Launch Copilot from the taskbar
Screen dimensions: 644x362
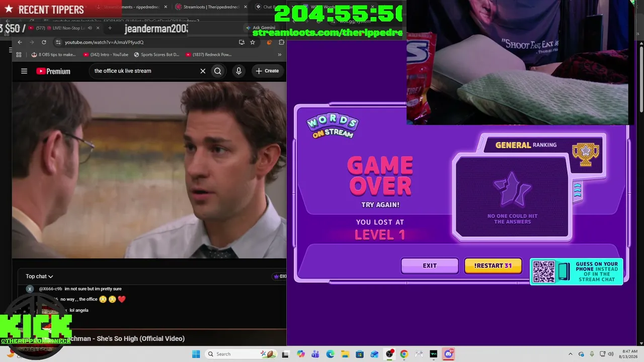(x=301, y=354)
